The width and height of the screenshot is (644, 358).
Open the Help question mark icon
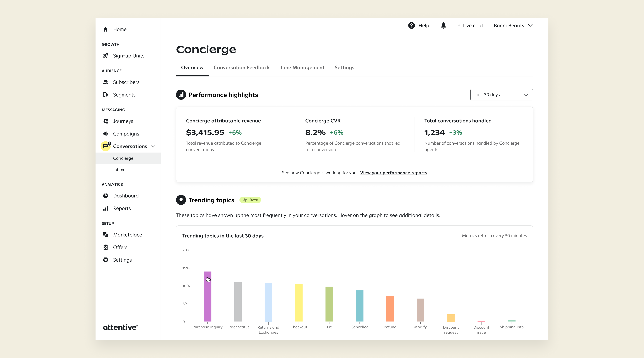tap(411, 25)
